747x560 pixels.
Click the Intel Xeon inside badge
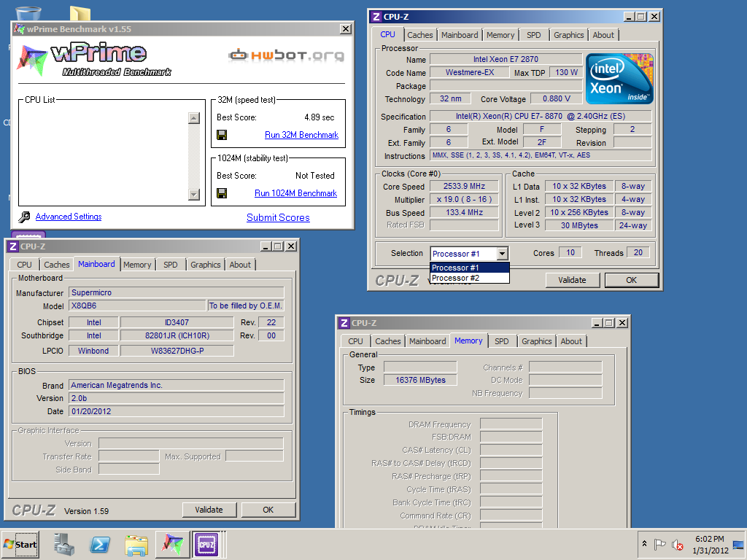pyautogui.click(x=619, y=79)
